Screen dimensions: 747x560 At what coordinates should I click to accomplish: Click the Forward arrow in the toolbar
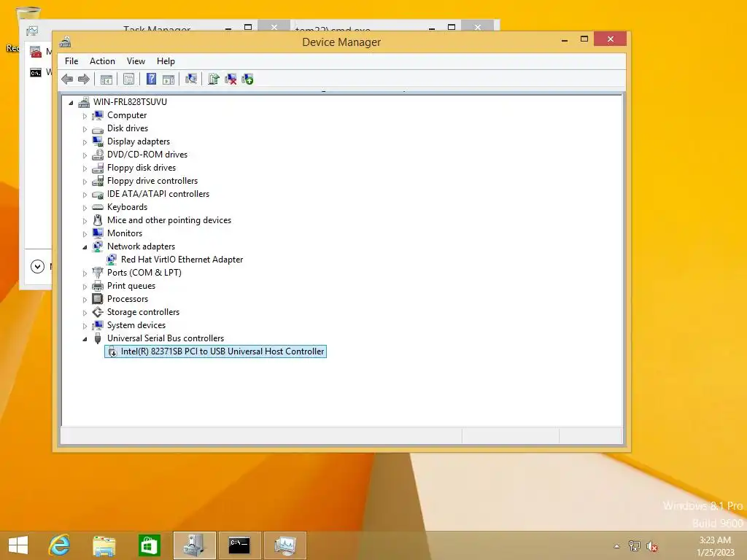click(x=84, y=79)
